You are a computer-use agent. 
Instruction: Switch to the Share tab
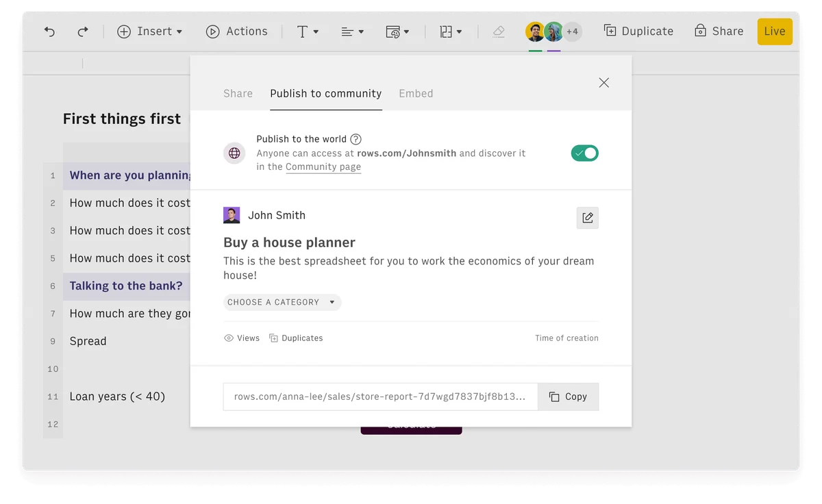click(x=238, y=93)
